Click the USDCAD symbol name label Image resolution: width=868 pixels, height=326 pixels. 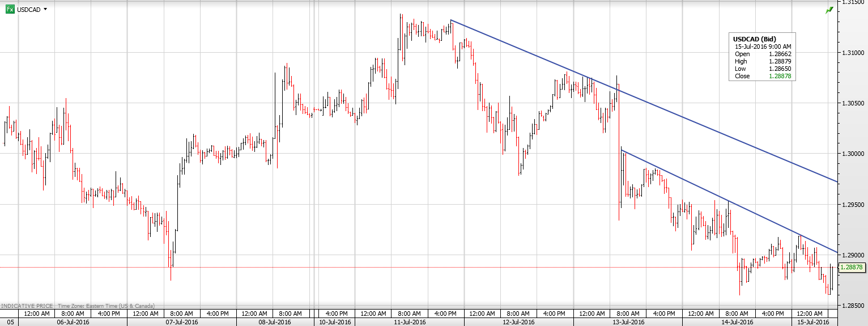(x=29, y=10)
